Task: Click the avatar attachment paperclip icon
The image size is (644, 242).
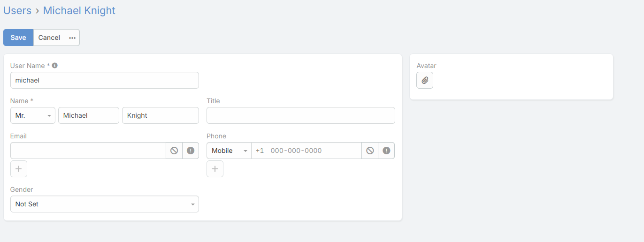Action: [x=425, y=80]
